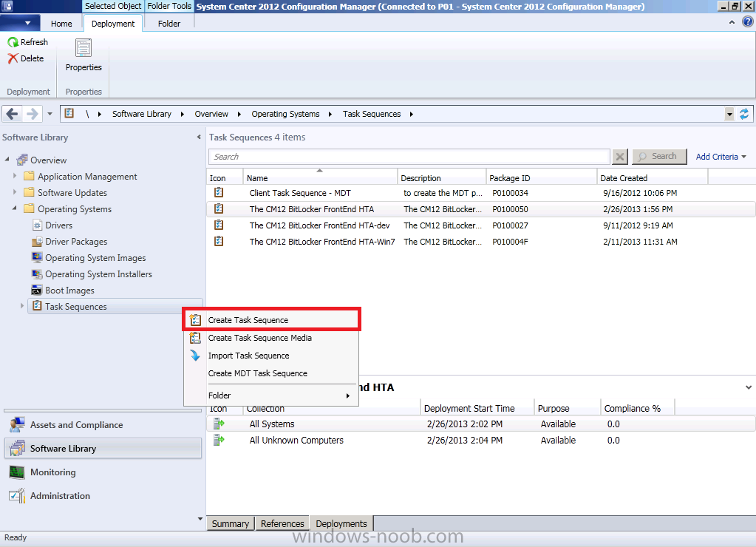This screenshot has height=547, width=756.
Task: Choose Create Task Sequence from context menu
Action: [x=271, y=320]
